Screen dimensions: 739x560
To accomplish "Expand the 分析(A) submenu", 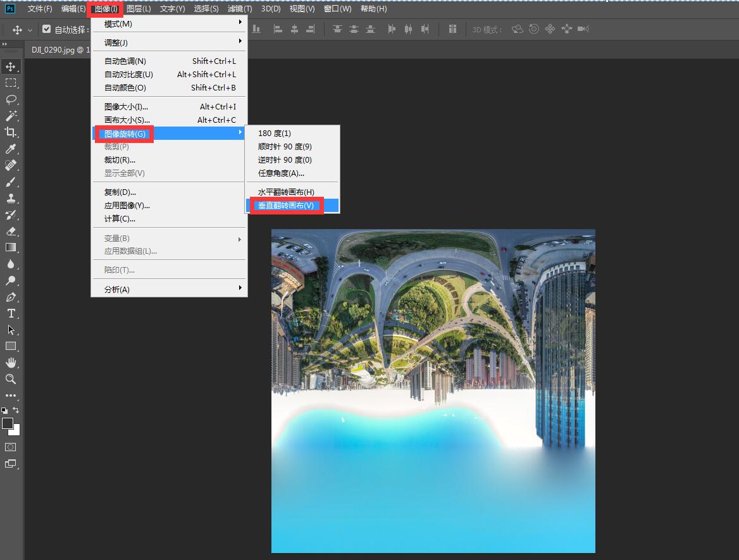I will click(x=169, y=289).
